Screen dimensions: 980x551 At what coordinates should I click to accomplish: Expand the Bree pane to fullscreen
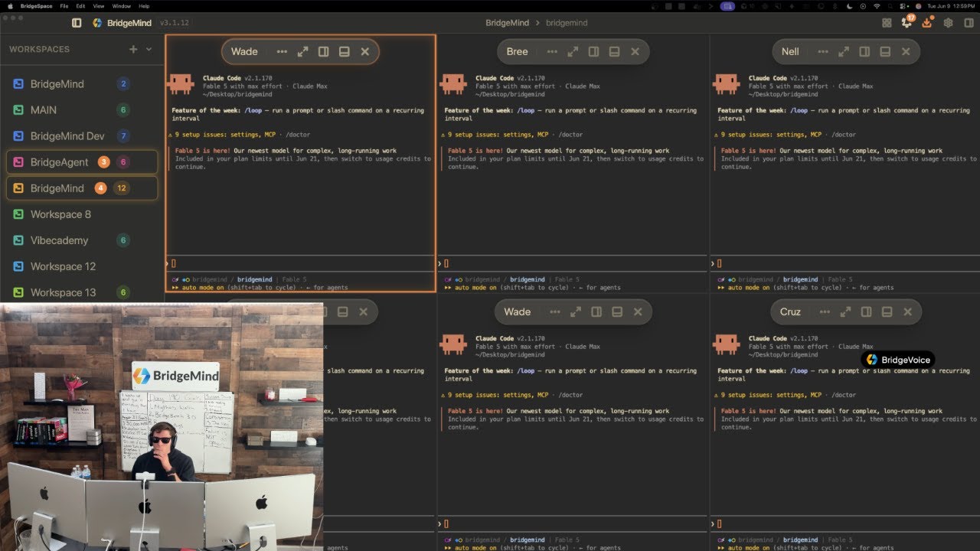click(x=573, y=51)
